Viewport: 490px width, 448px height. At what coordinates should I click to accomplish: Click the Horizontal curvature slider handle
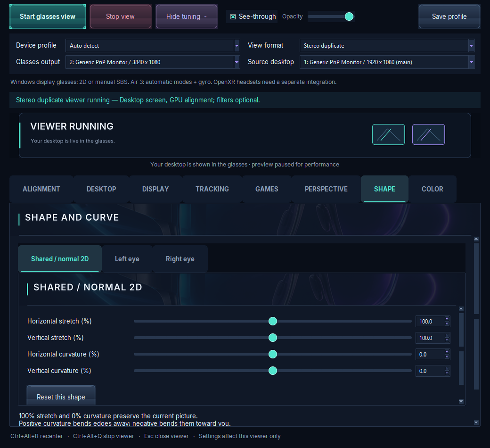click(273, 354)
